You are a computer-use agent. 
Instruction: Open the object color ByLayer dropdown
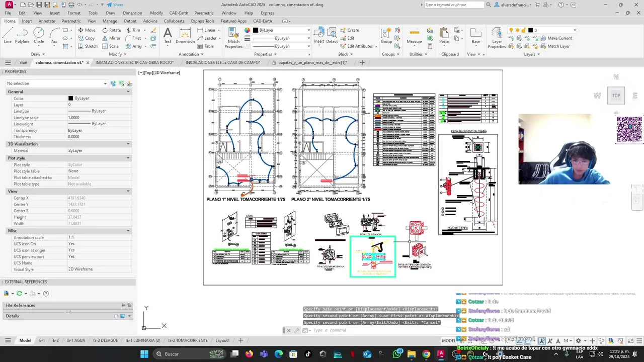click(308, 30)
